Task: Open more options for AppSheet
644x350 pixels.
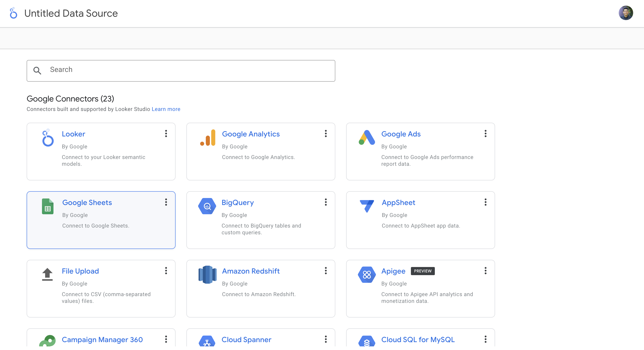Action: point(486,202)
